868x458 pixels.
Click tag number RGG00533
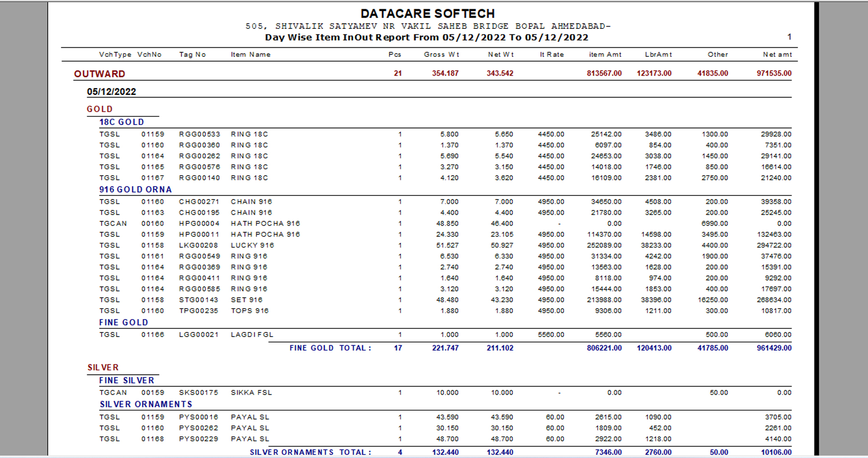pos(200,134)
